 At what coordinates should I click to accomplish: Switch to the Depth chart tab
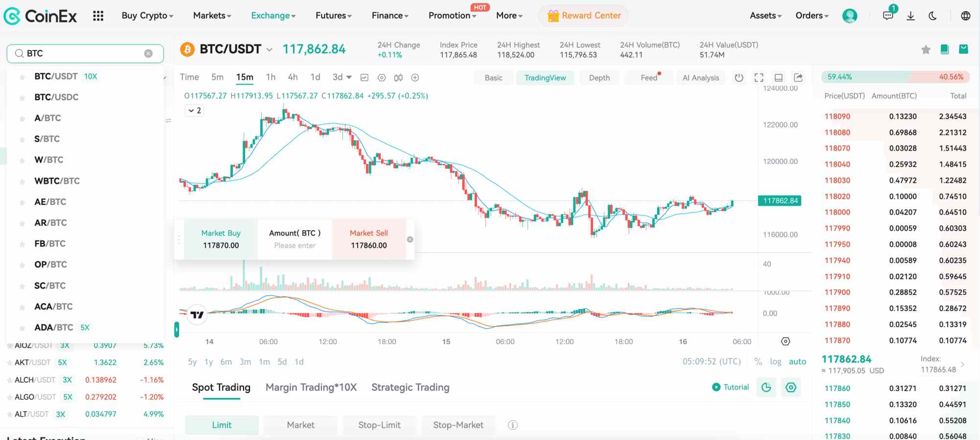(599, 78)
